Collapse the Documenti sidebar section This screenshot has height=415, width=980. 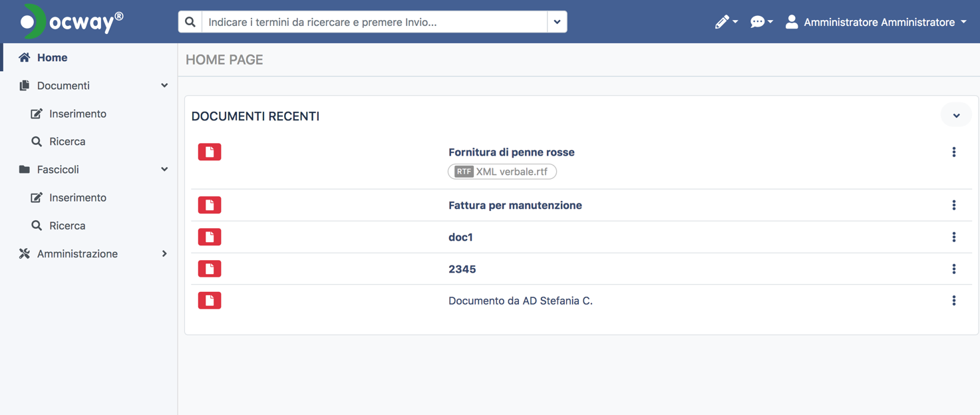pyautogui.click(x=164, y=86)
